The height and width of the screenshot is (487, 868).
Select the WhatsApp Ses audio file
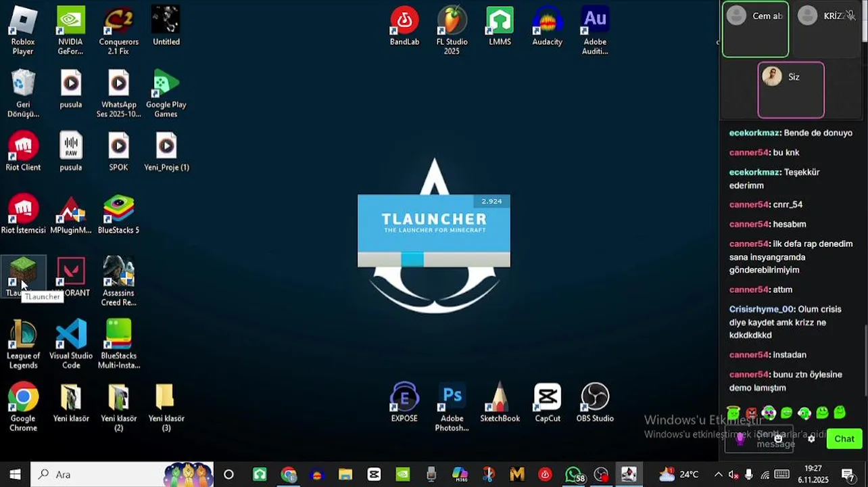[118, 93]
